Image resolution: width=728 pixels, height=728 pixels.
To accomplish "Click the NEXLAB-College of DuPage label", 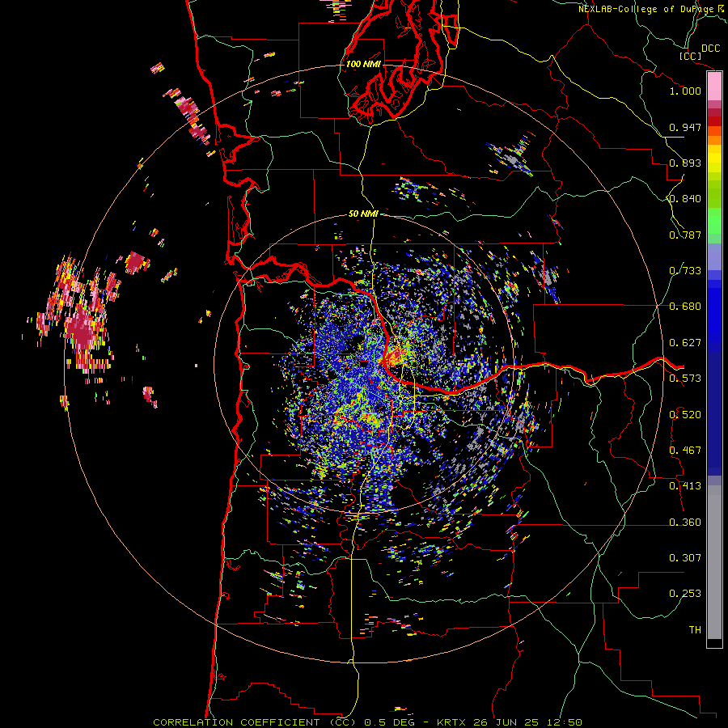I will coord(653,9).
